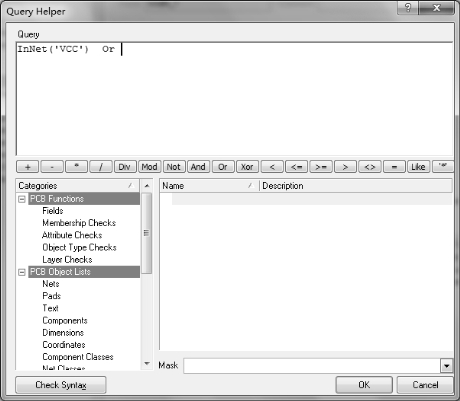
Task: Click the plus operator button
Action: 27,167
